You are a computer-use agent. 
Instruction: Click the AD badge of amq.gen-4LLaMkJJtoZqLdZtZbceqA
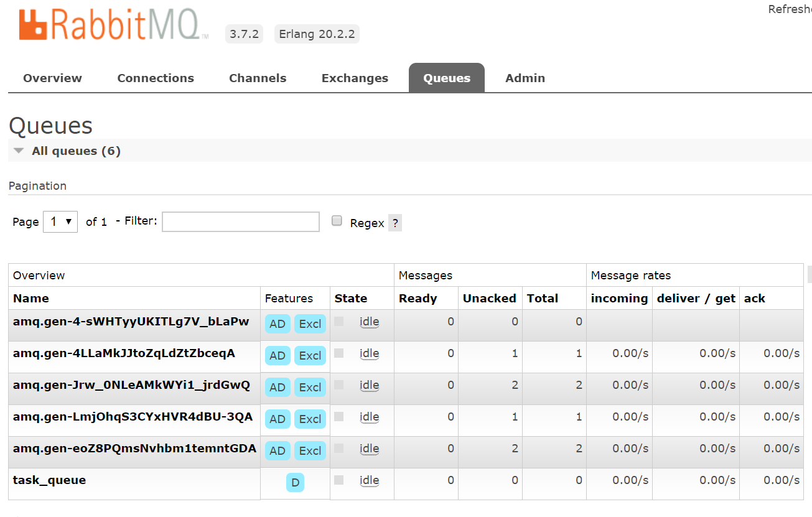[x=278, y=355]
